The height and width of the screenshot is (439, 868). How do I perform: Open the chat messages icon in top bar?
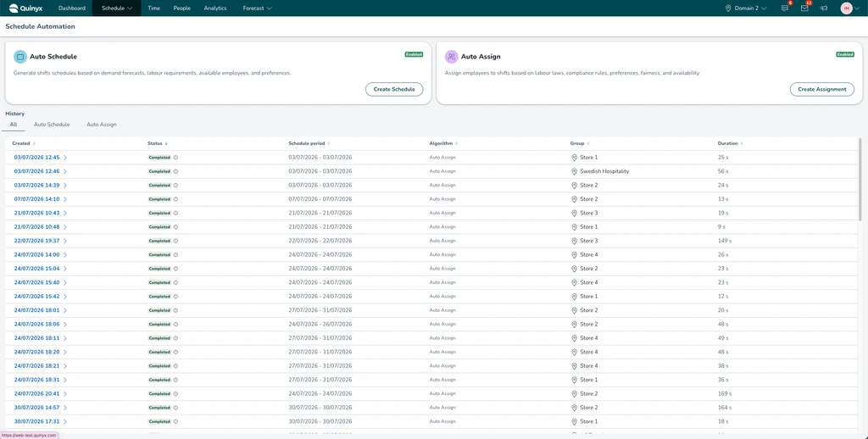pyautogui.click(x=784, y=8)
